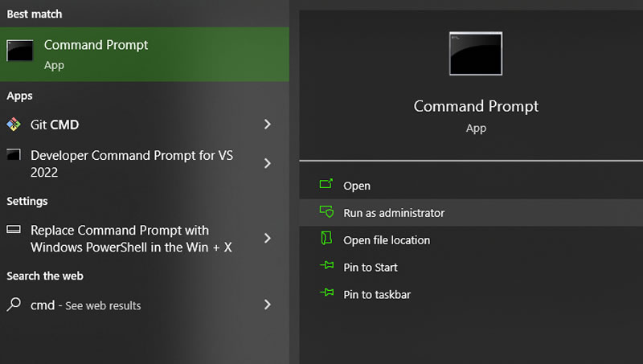Image resolution: width=643 pixels, height=364 pixels.
Task: Click the Open action icon
Action: 326,184
